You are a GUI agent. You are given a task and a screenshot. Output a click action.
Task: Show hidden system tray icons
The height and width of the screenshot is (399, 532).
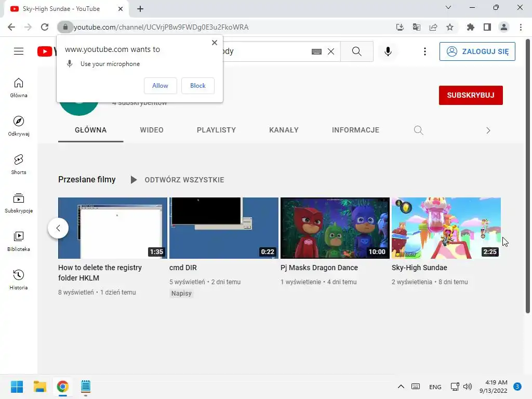(401, 387)
